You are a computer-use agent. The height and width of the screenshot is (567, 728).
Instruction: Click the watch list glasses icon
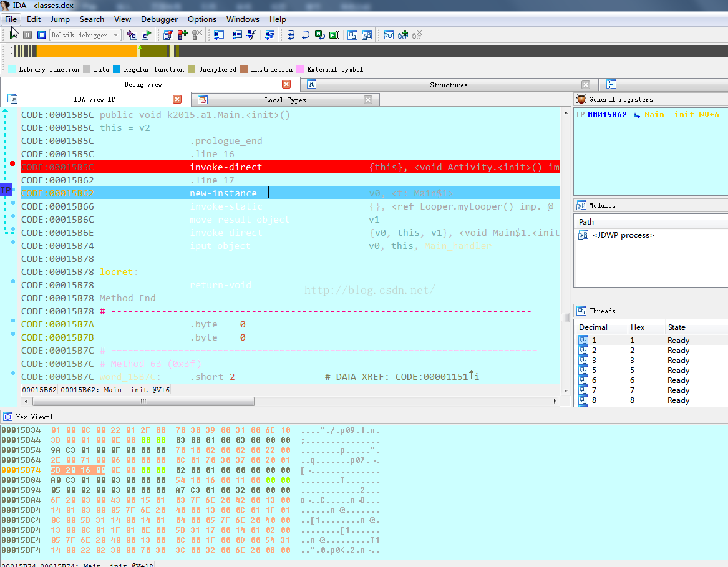(389, 35)
